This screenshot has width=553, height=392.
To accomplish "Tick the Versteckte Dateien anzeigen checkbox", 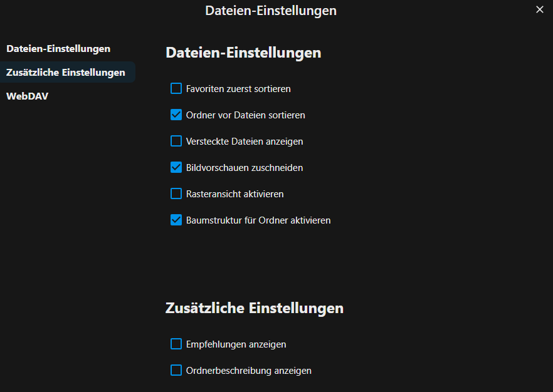I will click(176, 141).
